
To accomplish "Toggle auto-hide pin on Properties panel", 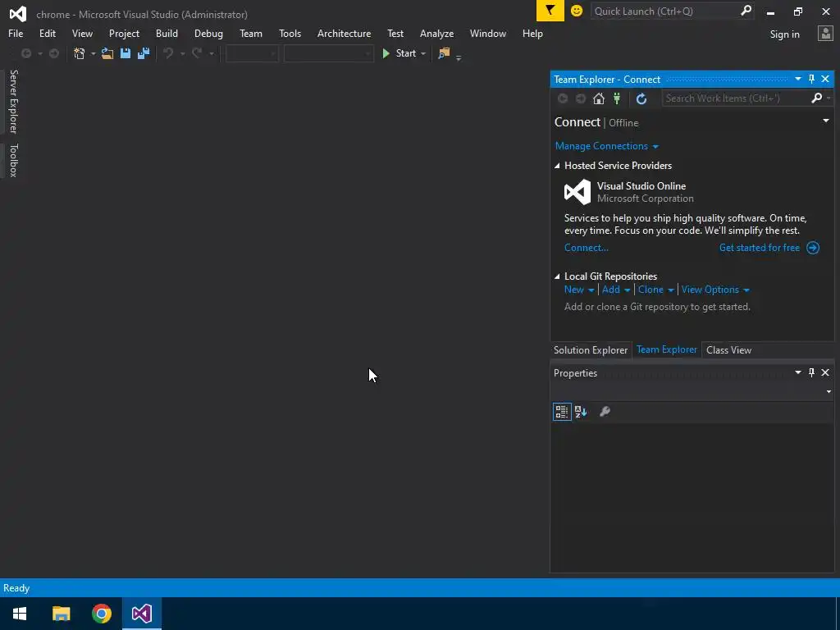I will (x=811, y=372).
